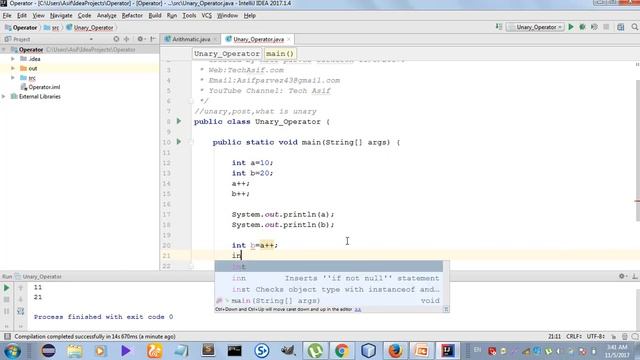Choose main(String[] args) completion suggestion
640x360 pixels.
click(x=329, y=301)
